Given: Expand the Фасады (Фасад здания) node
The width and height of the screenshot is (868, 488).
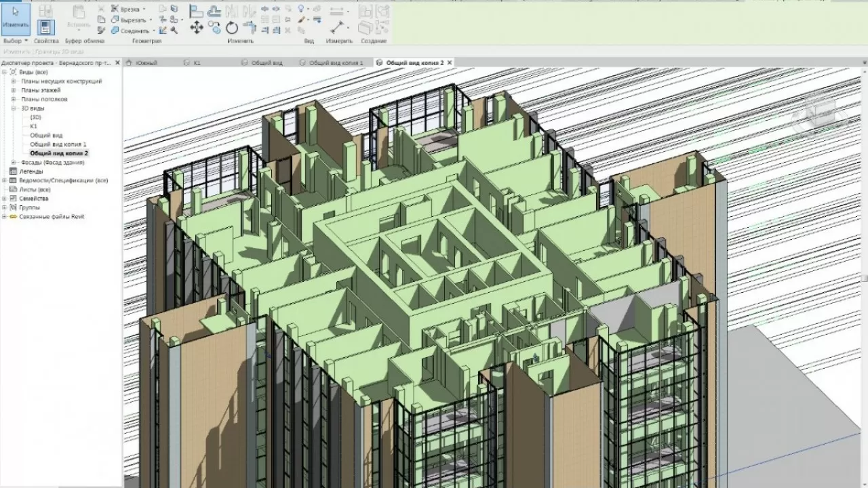Looking at the screenshot, I should tap(14, 163).
